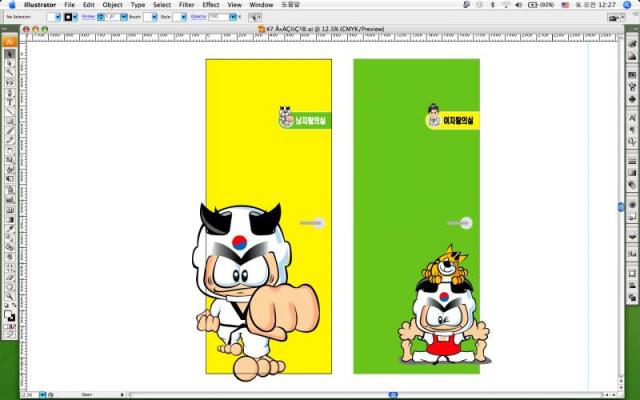Select the Magic Wand tool
The image size is (640, 400).
point(10,73)
